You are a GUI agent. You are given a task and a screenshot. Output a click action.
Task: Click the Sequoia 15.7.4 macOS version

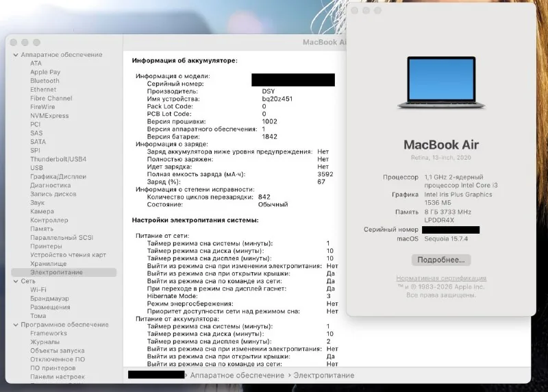click(x=446, y=239)
